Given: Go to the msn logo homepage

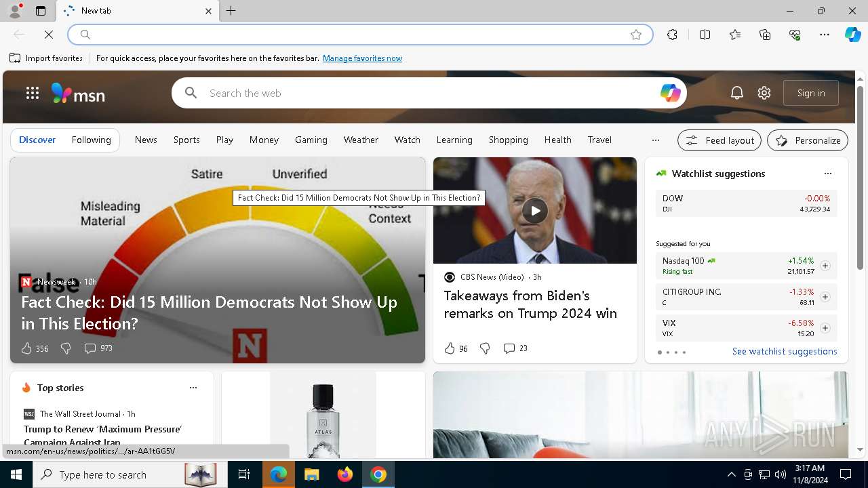Looking at the screenshot, I should (79, 94).
